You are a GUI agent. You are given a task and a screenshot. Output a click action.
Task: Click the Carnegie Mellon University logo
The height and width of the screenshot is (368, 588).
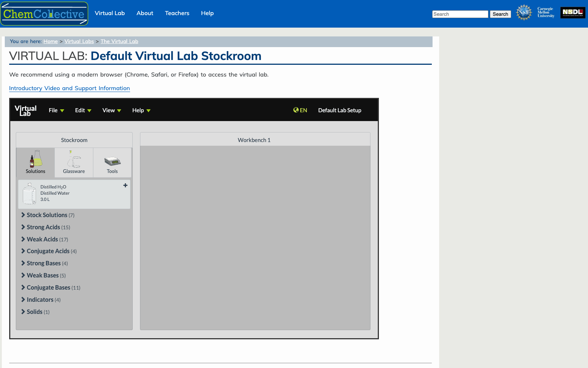tap(546, 13)
